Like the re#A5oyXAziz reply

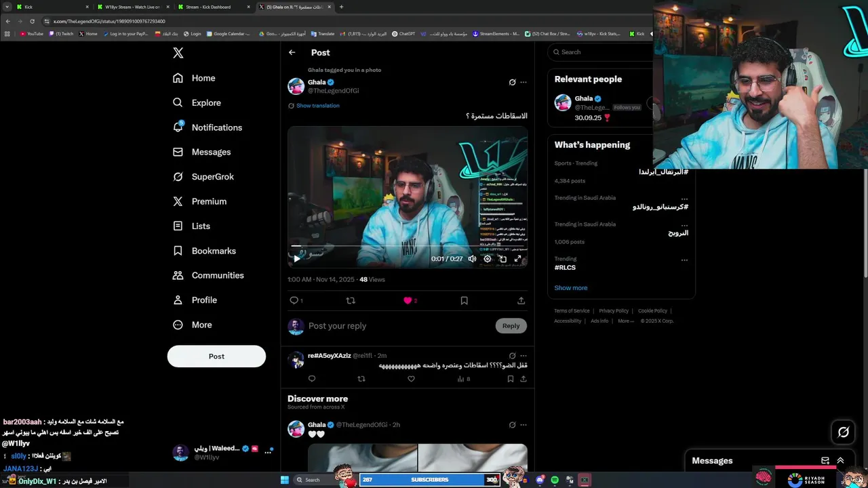(411, 379)
